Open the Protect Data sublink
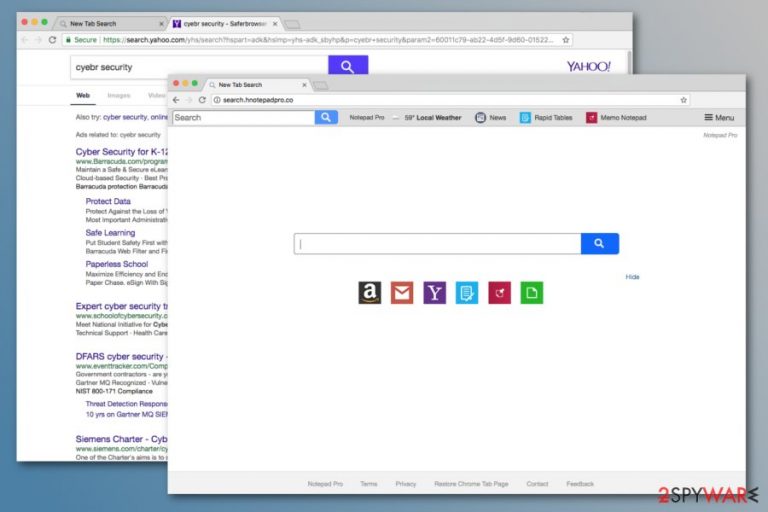The image size is (768, 512). [x=108, y=201]
